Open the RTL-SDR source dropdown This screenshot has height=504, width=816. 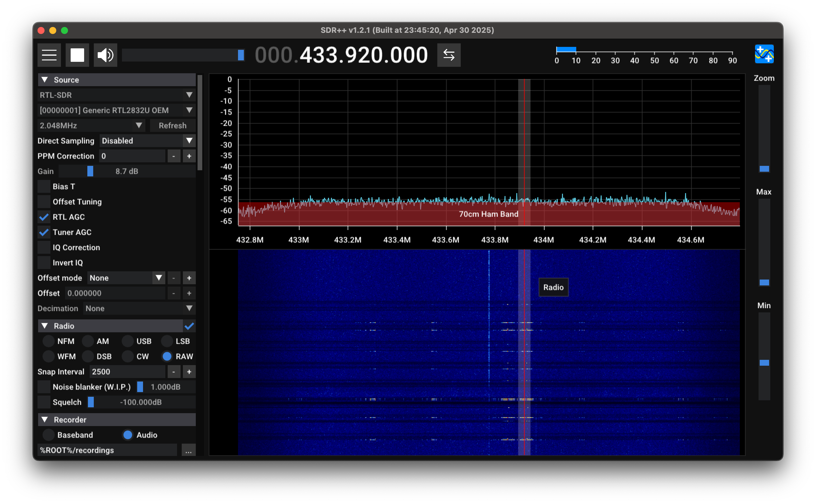pyautogui.click(x=116, y=95)
